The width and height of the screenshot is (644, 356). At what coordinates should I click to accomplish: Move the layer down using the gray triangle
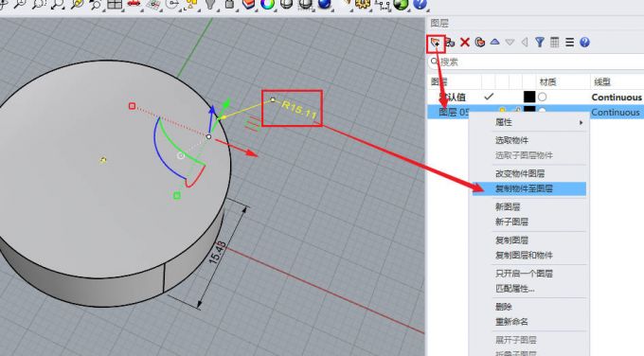click(510, 42)
